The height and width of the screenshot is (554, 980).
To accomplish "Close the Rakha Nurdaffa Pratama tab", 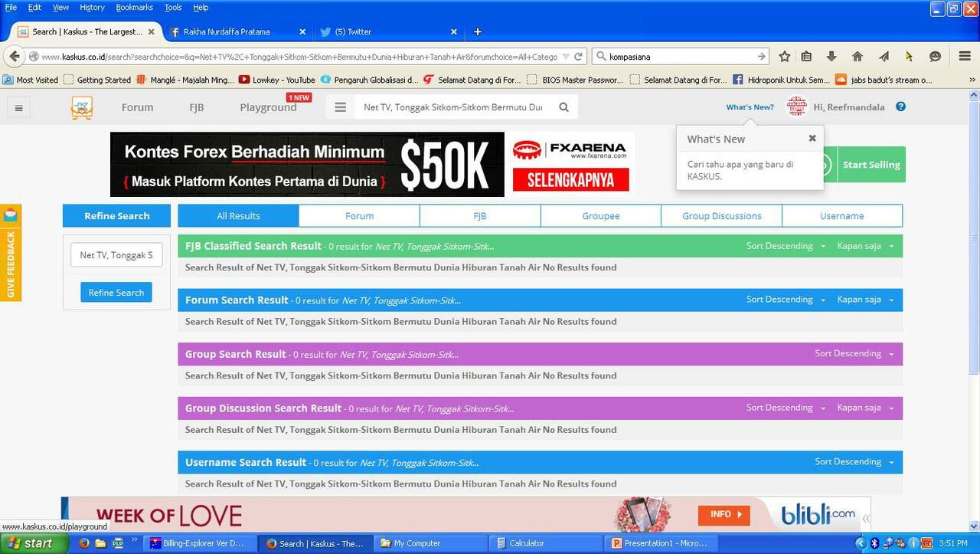I will 302,31.
